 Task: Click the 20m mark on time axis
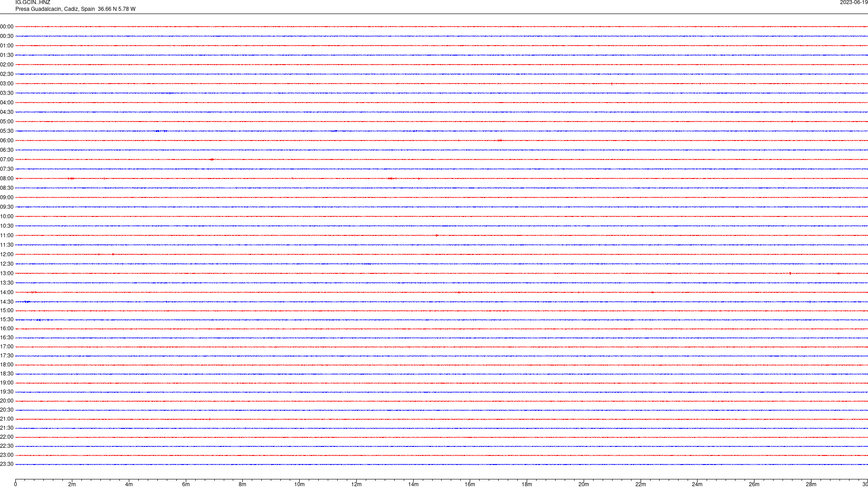pos(584,484)
